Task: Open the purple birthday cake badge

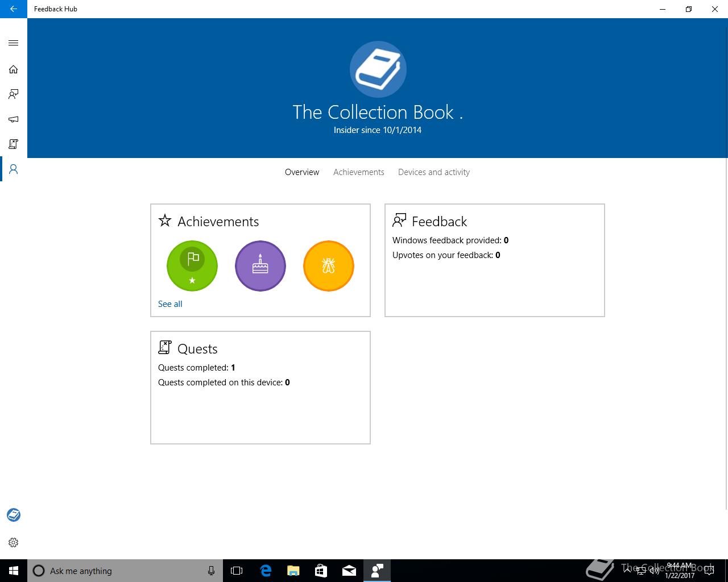Action: 260,266
